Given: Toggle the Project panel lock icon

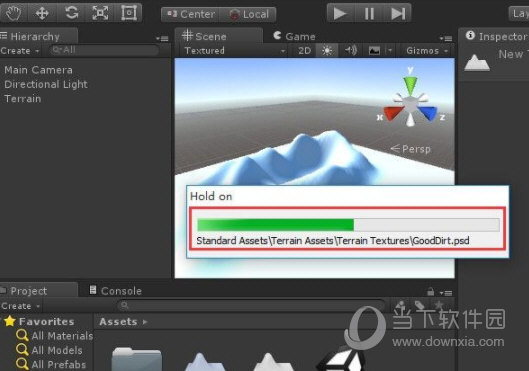Looking at the screenshot, I should tap(430, 291).
